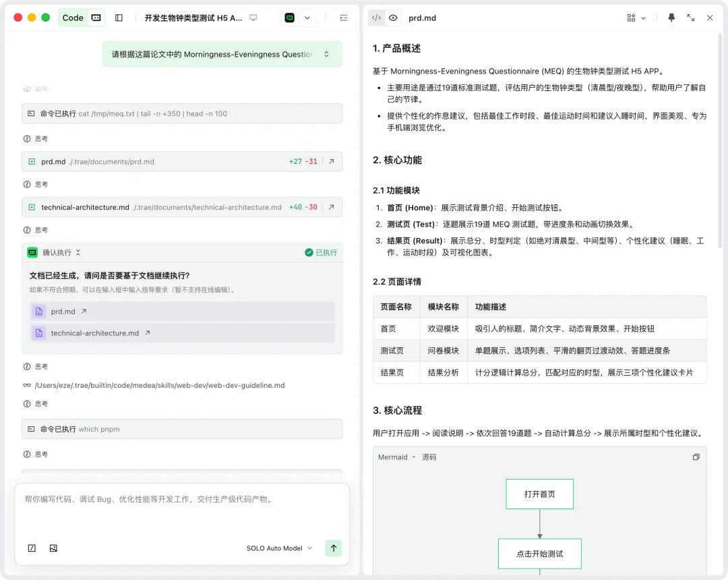
Task: Open the Mermaid dropdown in the document
Action: click(396, 457)
